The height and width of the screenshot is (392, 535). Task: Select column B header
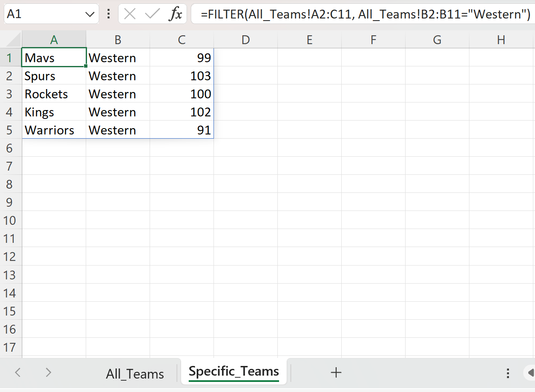(118, 40)
